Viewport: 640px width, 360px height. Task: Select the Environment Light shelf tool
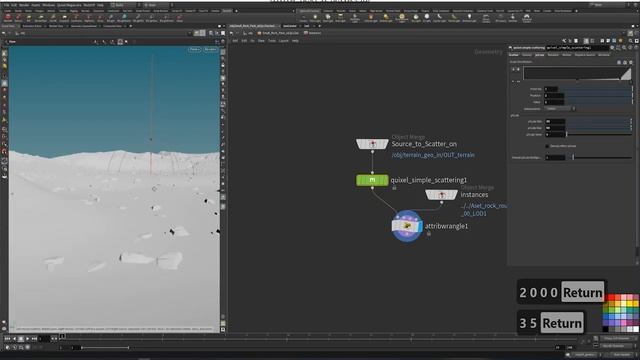pyautogui.click(x=402, y=18)
